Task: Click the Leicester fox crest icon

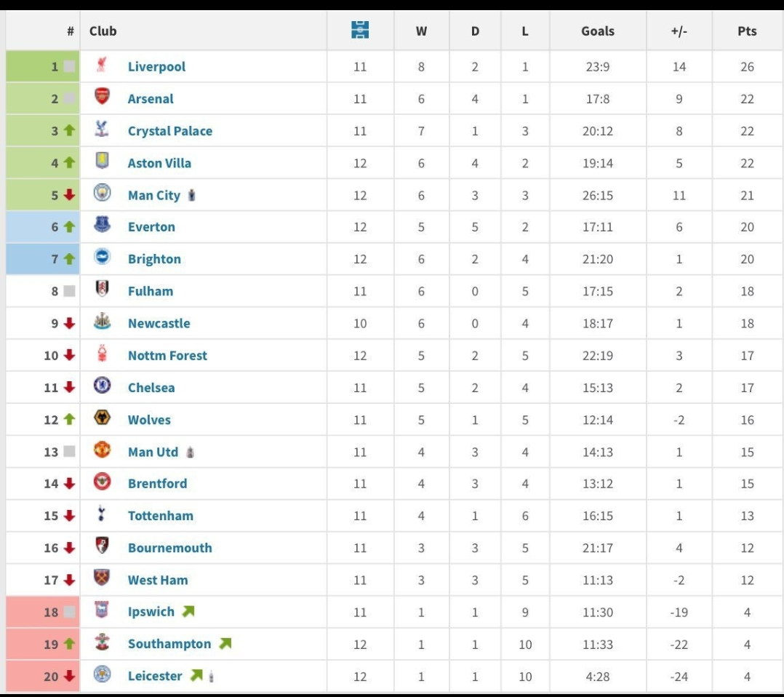Action: pos(102,675)
